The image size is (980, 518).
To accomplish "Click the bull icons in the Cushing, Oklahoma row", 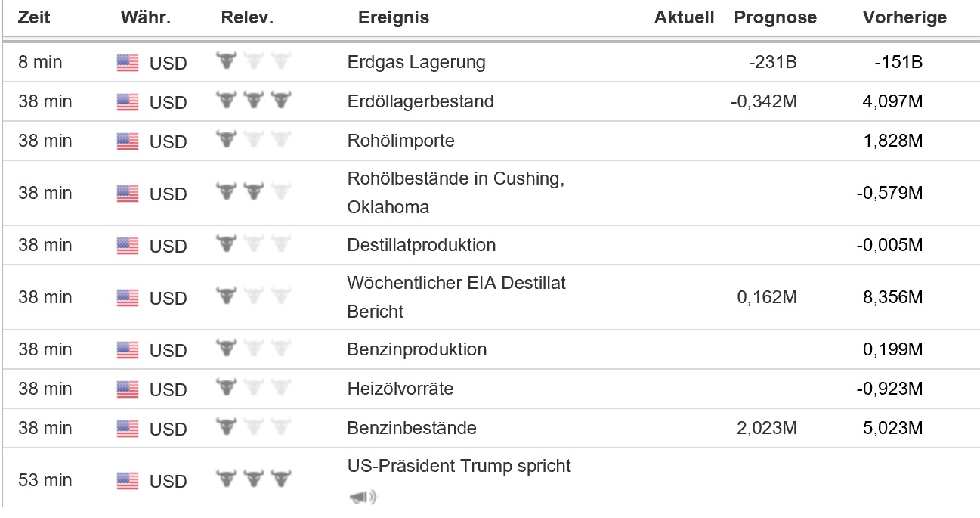I will click(254, 193).
